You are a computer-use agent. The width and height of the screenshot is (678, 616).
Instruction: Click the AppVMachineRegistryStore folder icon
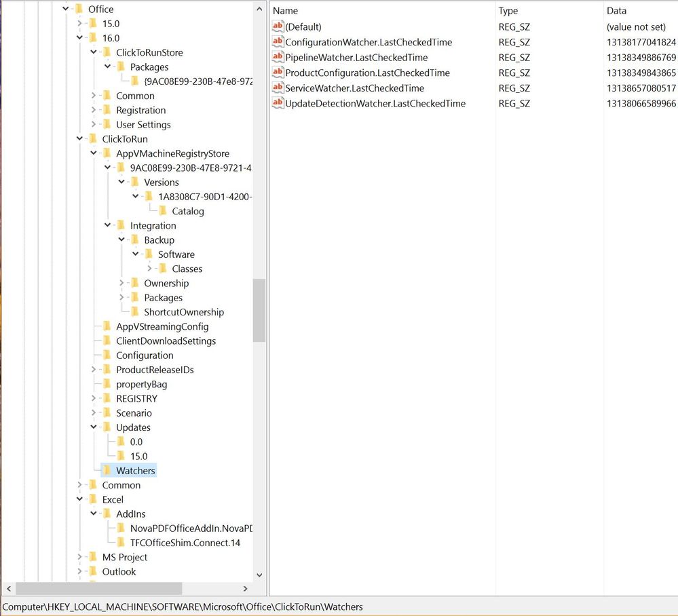click(x=107, y=153)
